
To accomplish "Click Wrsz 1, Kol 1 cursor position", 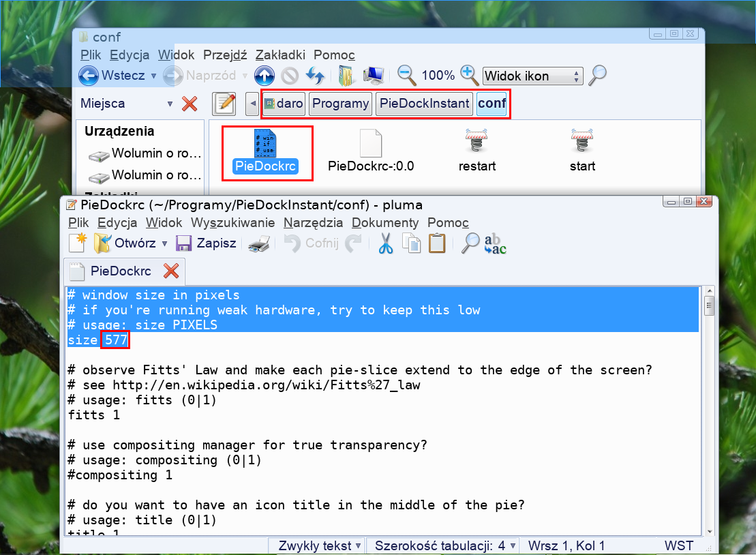I will click(x=566, y=546).
